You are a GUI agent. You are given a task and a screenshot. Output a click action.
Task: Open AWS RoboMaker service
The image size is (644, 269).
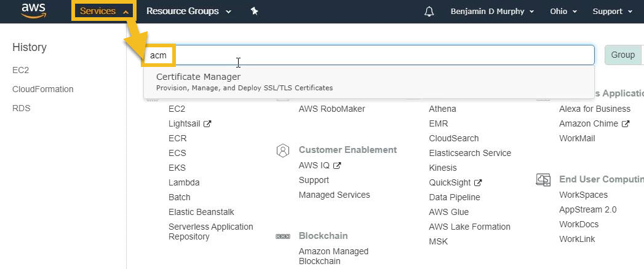(x=332, y=109)
